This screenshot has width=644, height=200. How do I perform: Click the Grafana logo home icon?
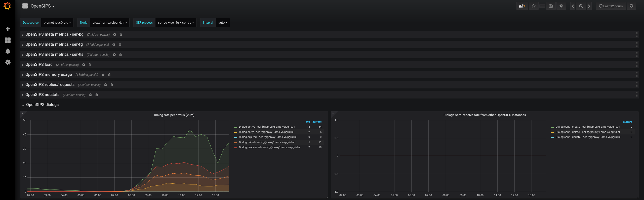pyautogui.click(x=7, y=6)
